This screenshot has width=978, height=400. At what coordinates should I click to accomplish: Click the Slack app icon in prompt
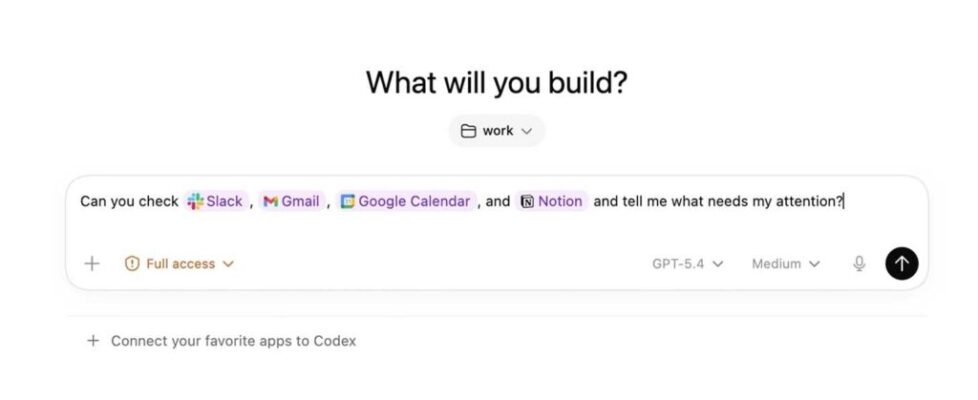[x=195, y=201]
